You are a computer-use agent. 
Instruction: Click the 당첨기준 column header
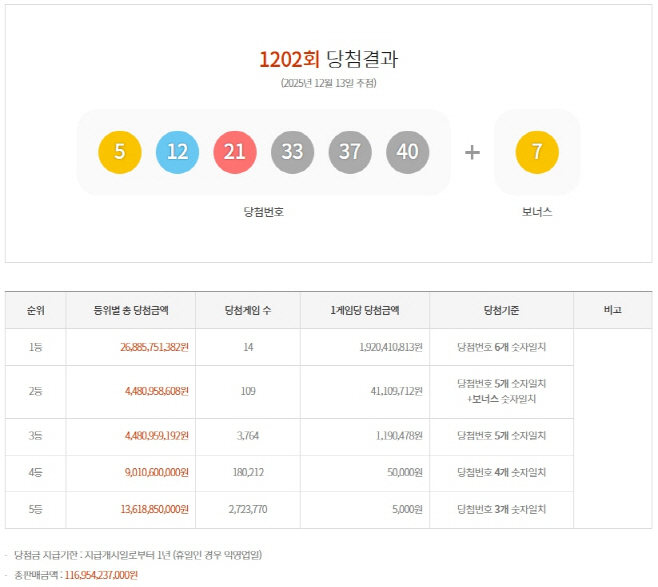tap(501, 310)
